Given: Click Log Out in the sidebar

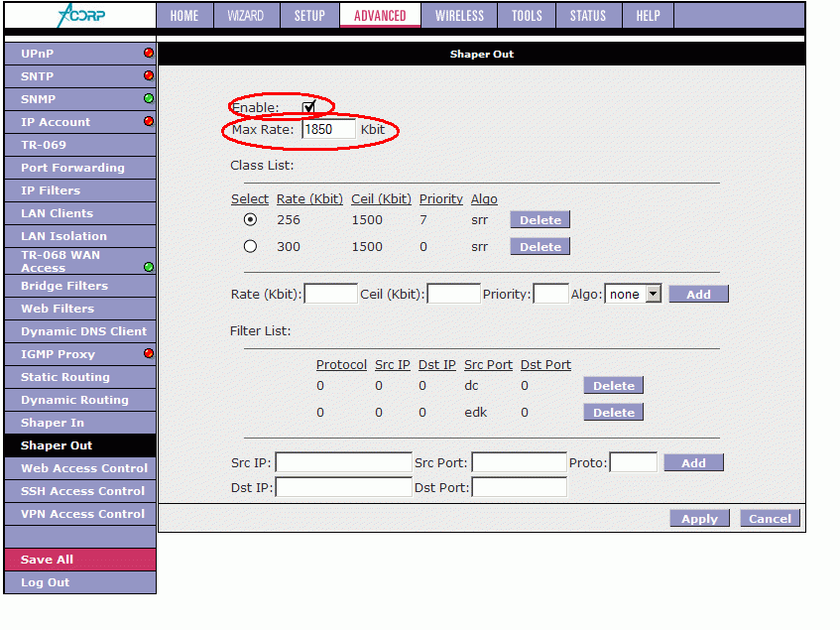Looking at the screenshot, I should [x=79, y=582].
